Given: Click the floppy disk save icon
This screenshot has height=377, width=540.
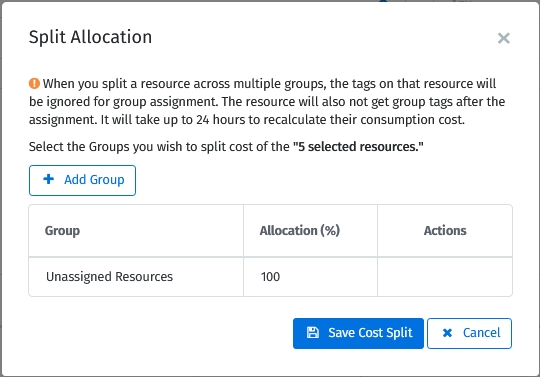Looking at the screenshot, I should 313,333.
